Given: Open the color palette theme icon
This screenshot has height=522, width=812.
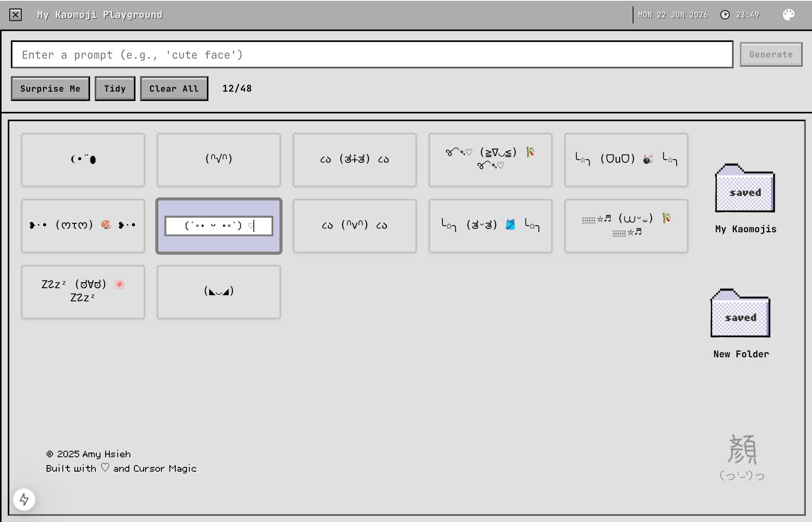Looking at the screenshot, I should tap(788, 15).
